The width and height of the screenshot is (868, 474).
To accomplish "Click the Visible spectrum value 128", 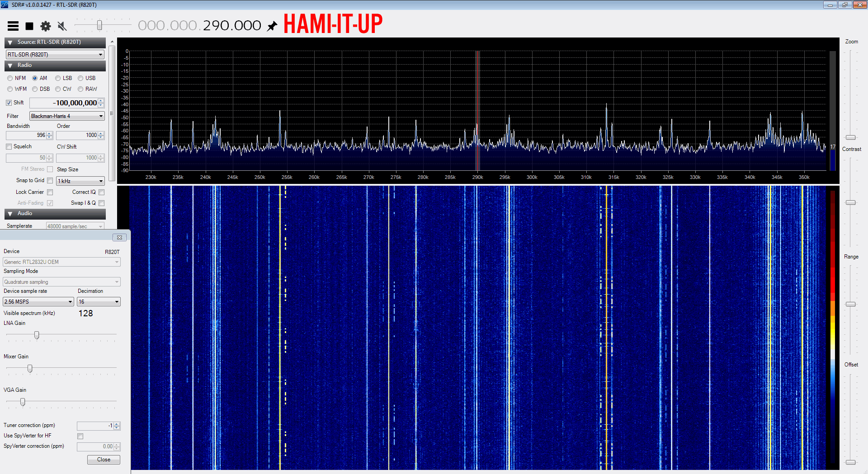I will click(x=85, y=313).
